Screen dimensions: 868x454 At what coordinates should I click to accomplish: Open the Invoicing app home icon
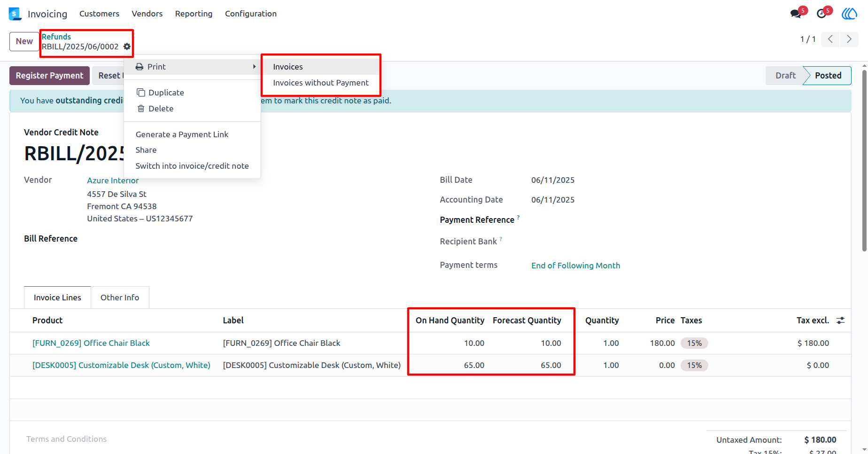click(15, 14)
